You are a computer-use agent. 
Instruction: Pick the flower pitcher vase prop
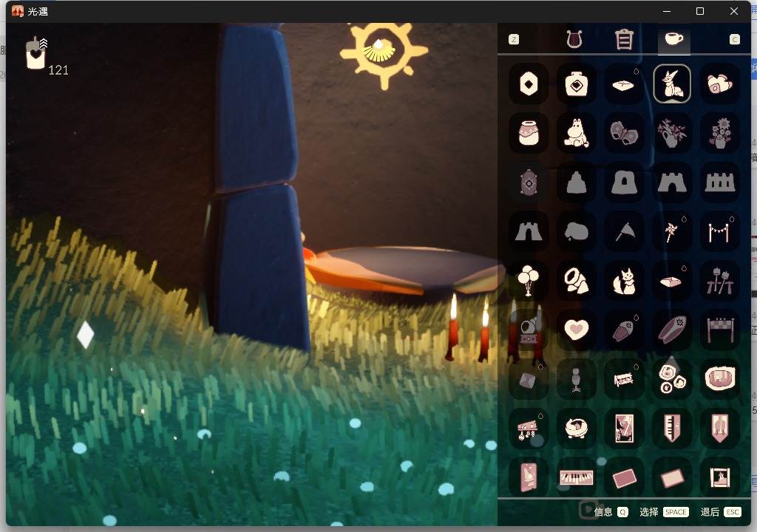(672, 133)
